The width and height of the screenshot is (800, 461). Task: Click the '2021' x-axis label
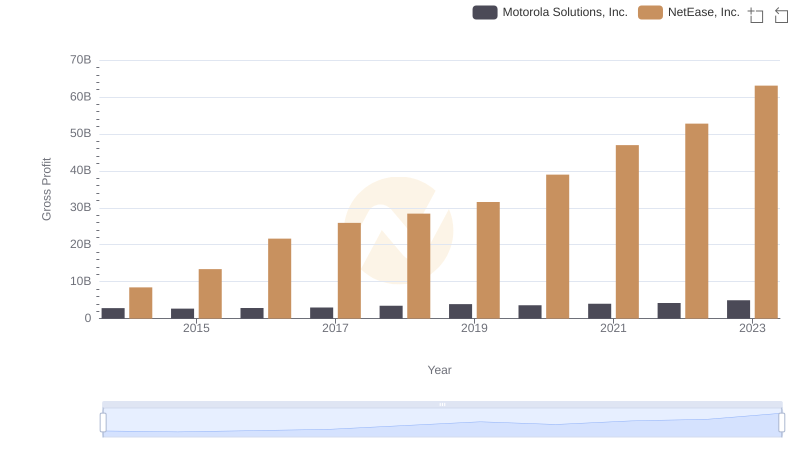613,328
